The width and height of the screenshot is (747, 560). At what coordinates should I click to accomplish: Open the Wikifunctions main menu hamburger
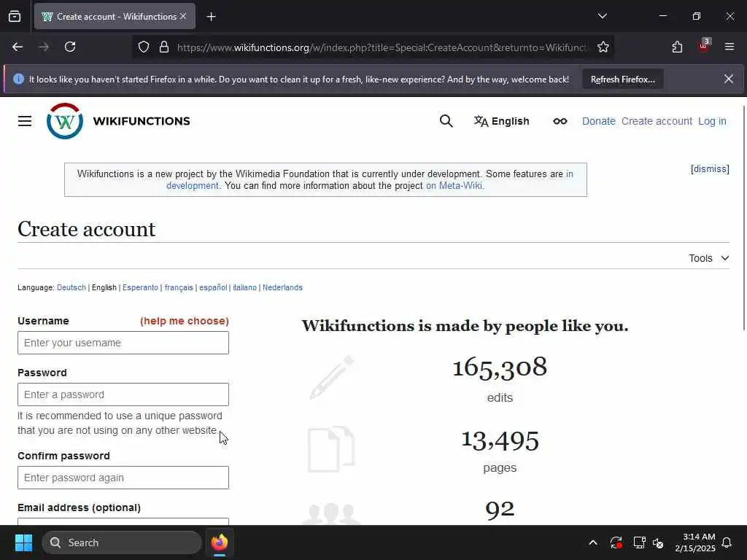pyautogui.click(x=25, y=121)
